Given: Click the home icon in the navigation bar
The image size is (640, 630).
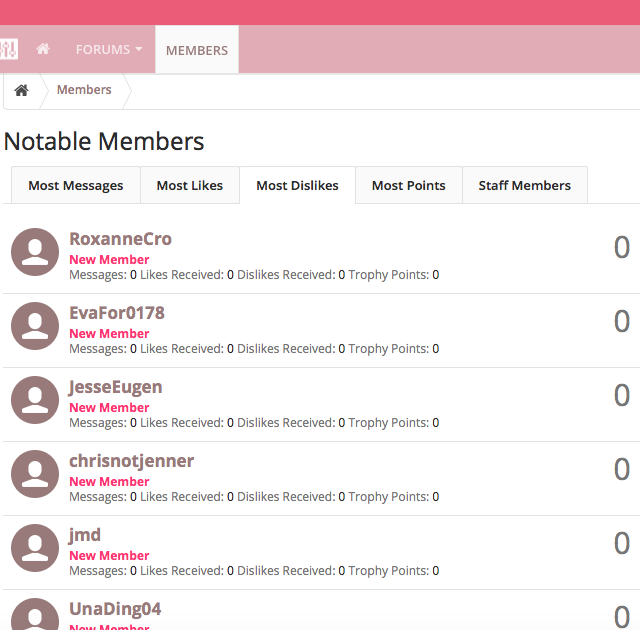Looking at the screenshot, I should [43, 49].
